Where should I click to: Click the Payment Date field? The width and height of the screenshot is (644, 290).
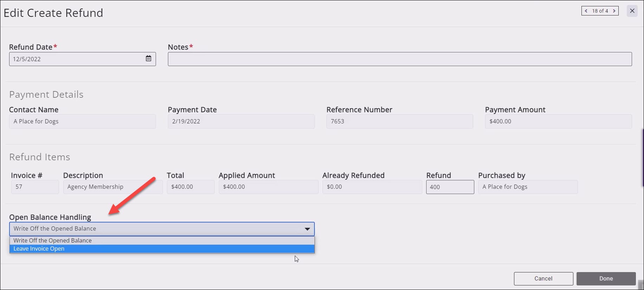pyautogui.click(x=241, y=121)
